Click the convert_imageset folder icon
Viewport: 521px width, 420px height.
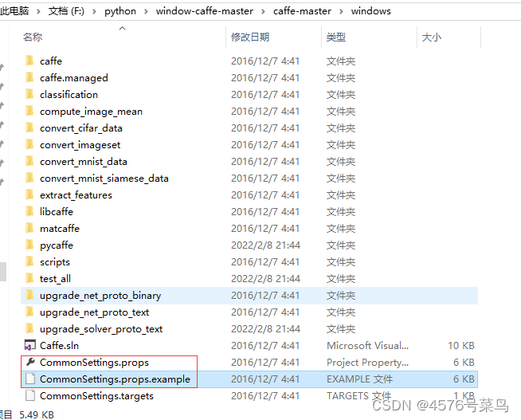click(29, 144)
